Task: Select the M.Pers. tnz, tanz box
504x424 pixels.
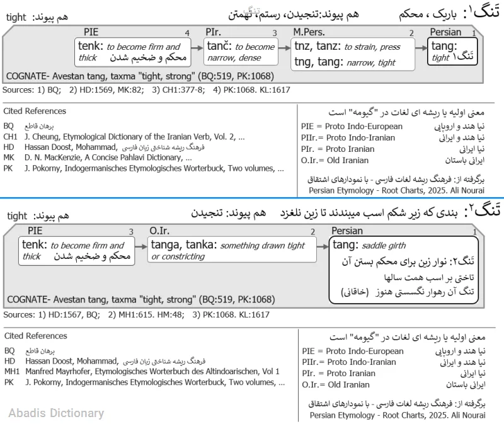Action: [x=353, y=54]
